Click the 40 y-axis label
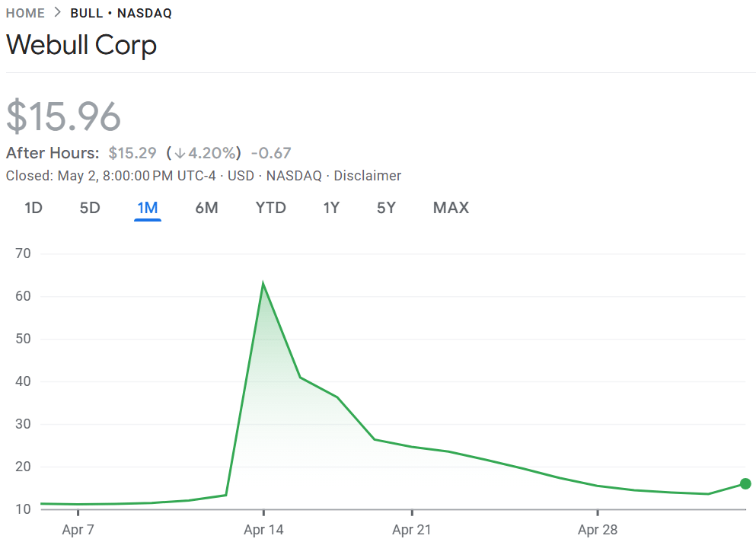 tap(23, 381)
